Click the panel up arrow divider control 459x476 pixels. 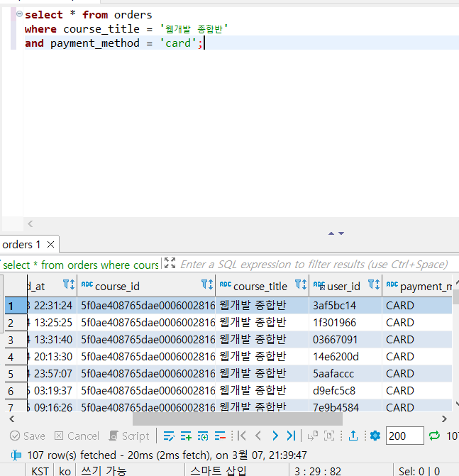point(331,233)
